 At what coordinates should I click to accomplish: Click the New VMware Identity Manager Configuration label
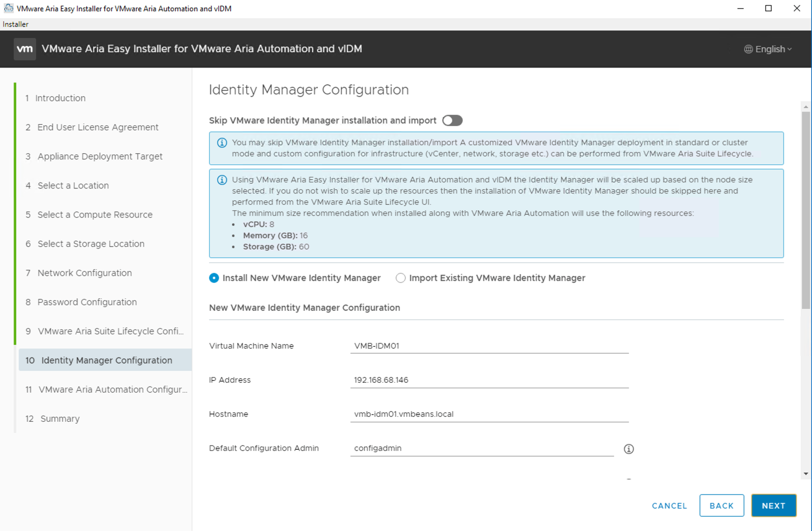(305, 308)
